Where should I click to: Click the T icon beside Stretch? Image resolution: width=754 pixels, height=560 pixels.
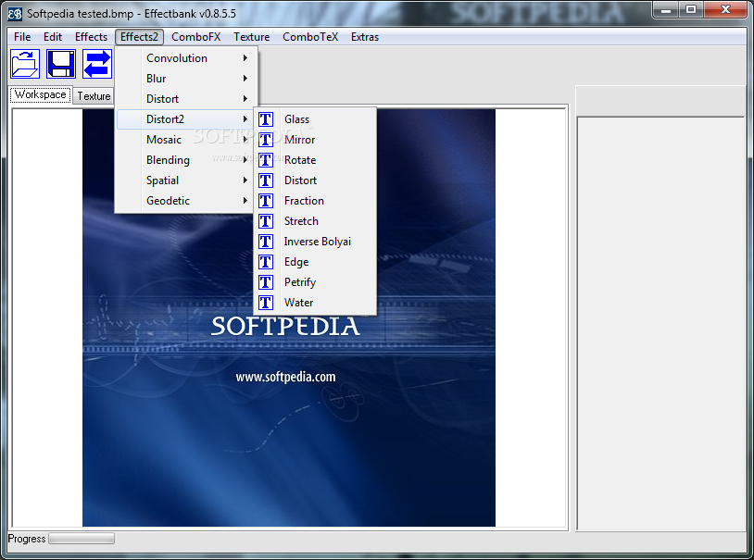pyautogui.click(x=266, y=221)
